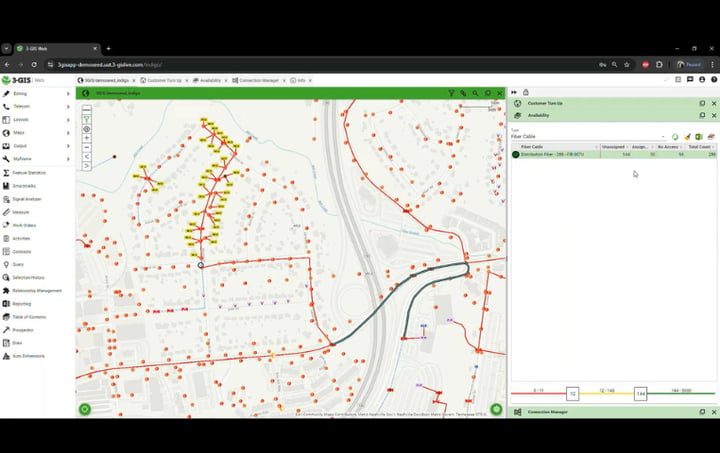The image size is (720, 453).
Task: Click the home icon in the right panel
Action: [x=526, y=92]
